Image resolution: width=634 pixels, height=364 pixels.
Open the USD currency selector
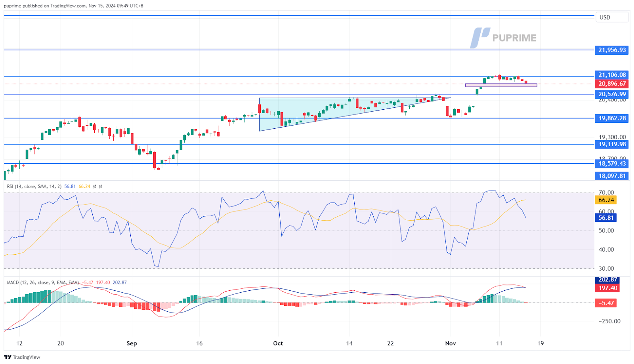click(x=612, y=17)
